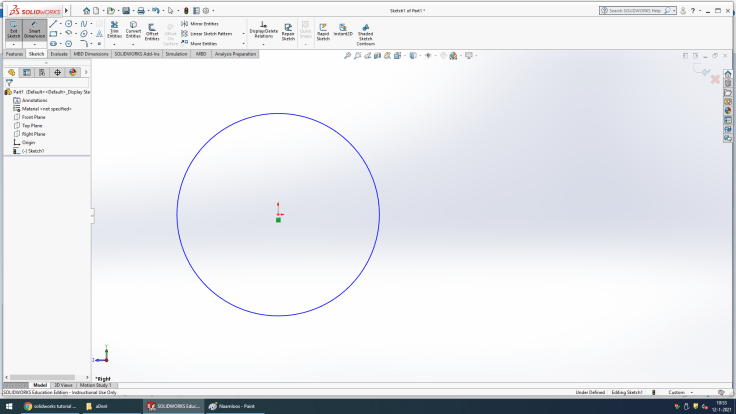Click the Motion Study 1 tab
The height and width of the screenshot is (414, 736).
98,385
